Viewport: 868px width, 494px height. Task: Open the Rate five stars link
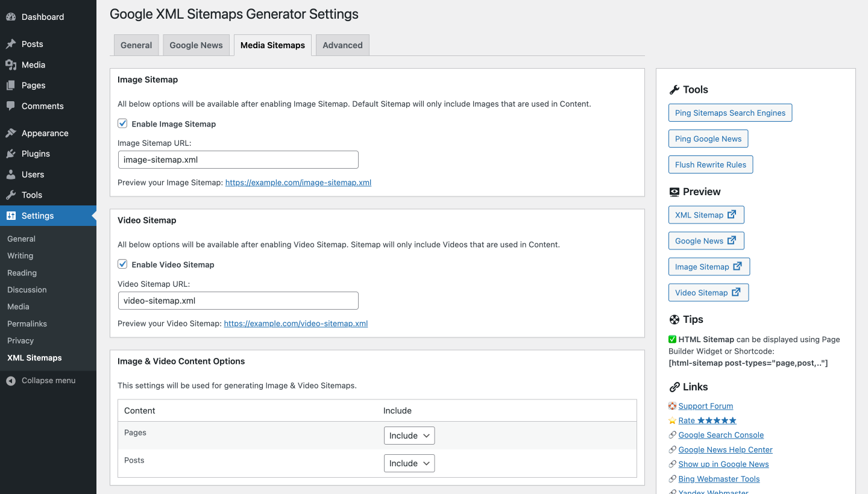(x=707, y=421)
